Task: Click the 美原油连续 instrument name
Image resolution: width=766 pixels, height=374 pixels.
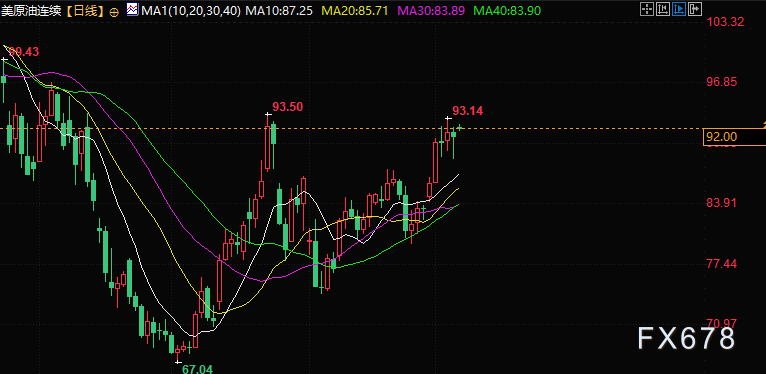Action: [31, 11]
